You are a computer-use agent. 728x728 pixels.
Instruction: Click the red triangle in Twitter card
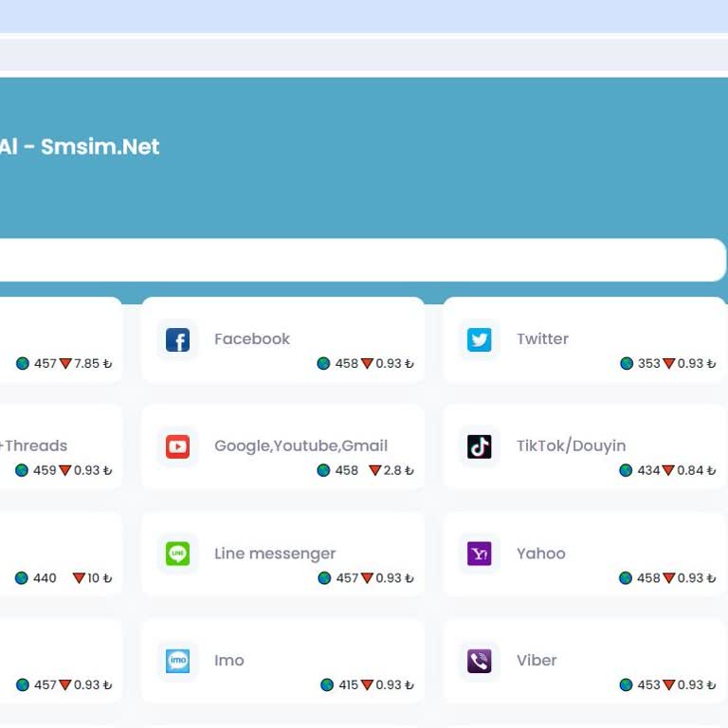coord(669,364)
